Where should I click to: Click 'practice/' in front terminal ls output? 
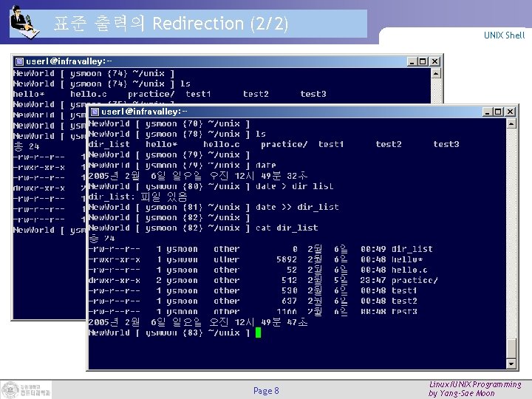(284, 145)
